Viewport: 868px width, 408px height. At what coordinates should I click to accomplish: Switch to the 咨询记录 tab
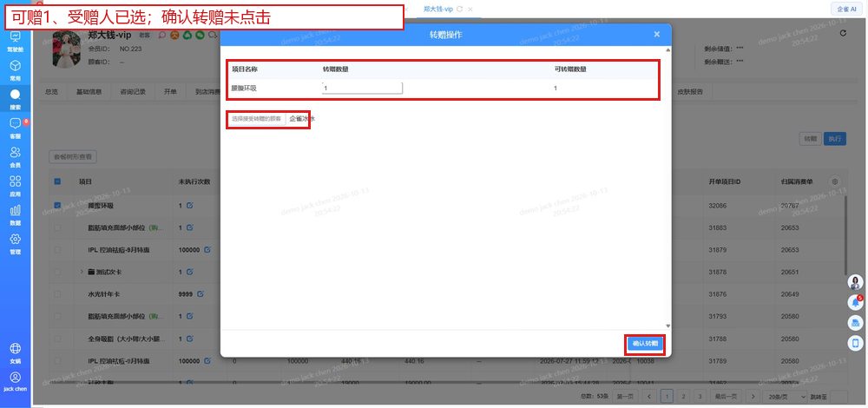coord(133,92)
